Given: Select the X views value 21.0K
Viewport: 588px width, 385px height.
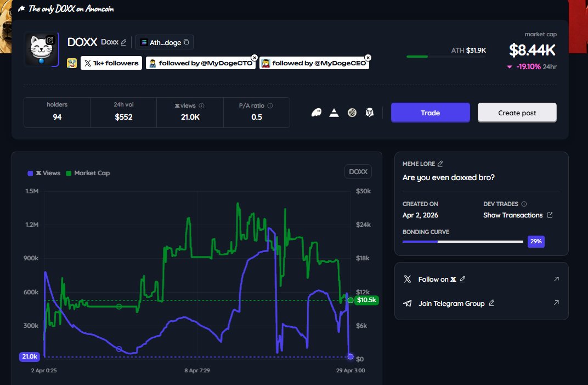Looking at the screenshot, I should click(190, 117).
